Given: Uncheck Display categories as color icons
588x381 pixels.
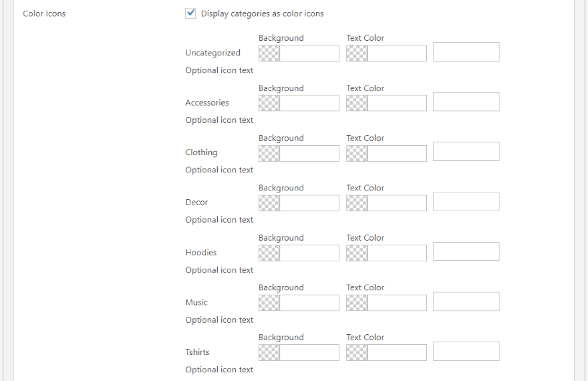Looking at the screenshot, I should (x=191, y=13).
